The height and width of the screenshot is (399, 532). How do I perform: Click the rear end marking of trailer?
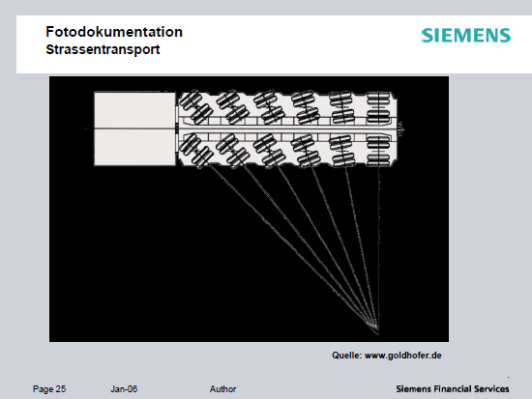click(400, 128)
